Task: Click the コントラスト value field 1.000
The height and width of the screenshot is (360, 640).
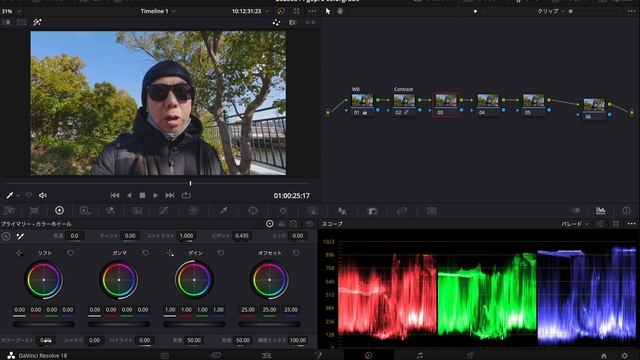Action: click(186, 236)
